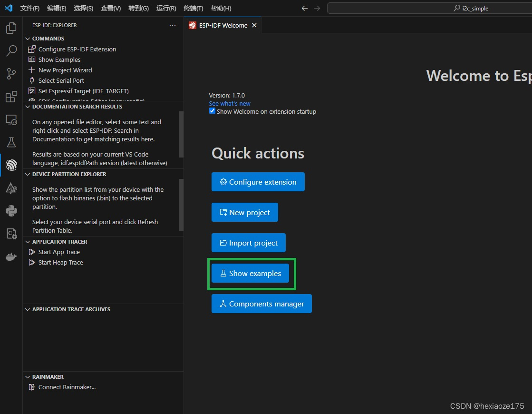Open Remote Explorer in activity bar
This screenshot has width=532, height=414.
click(11, 119)
